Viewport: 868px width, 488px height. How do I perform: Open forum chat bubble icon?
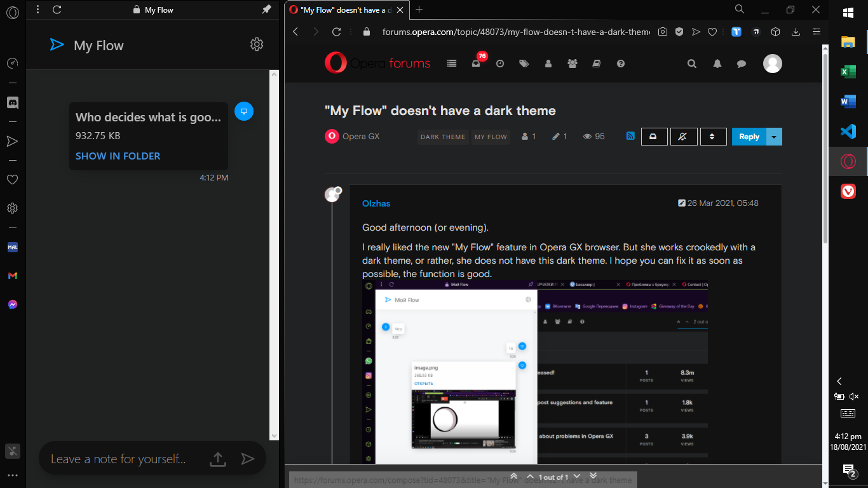741,64
